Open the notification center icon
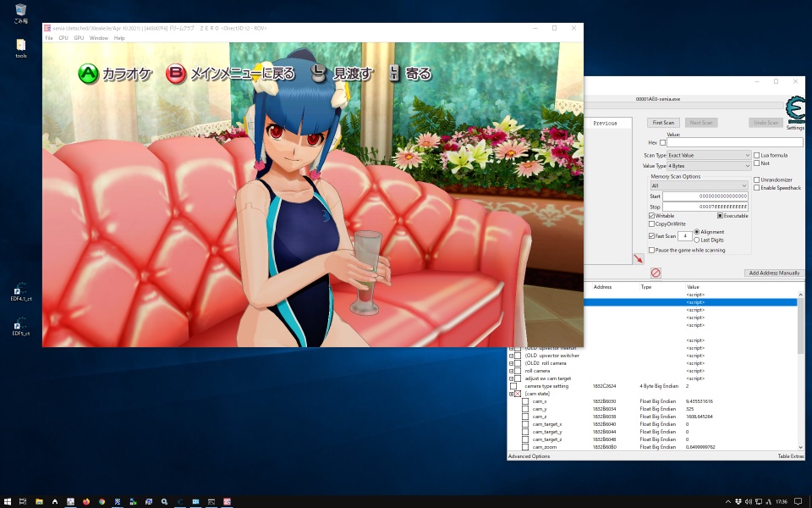812x508 pixels. [x=798, y=502]
